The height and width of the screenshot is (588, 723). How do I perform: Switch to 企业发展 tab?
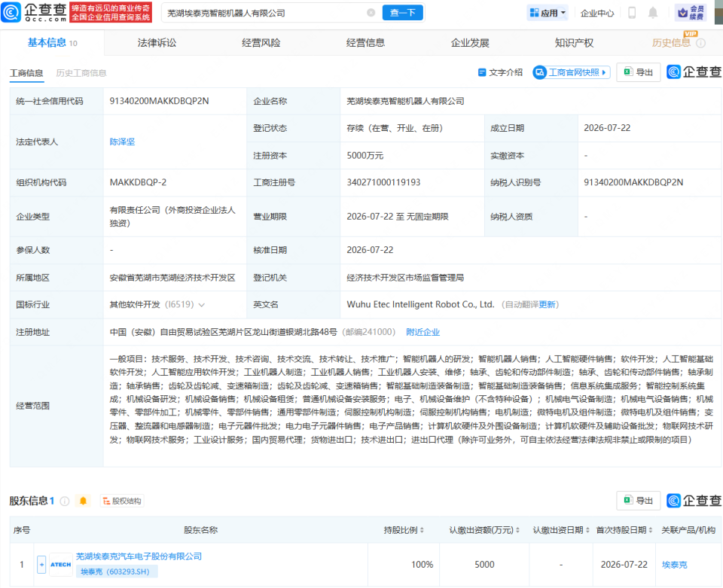[470, 43]
